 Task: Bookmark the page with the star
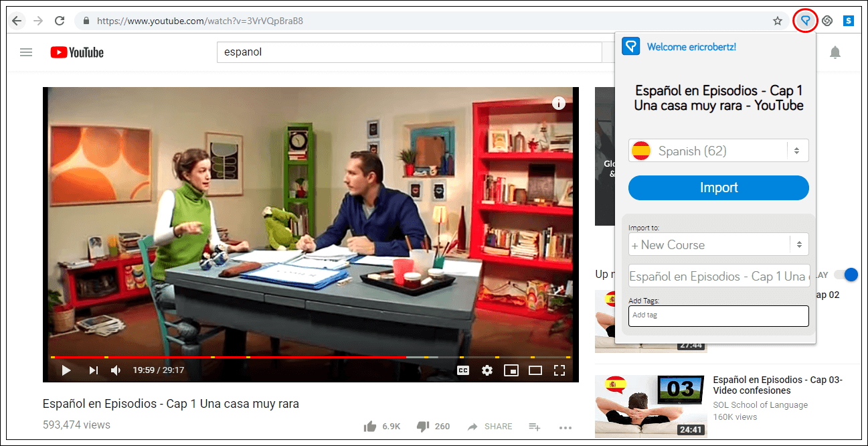pos(778,21)
